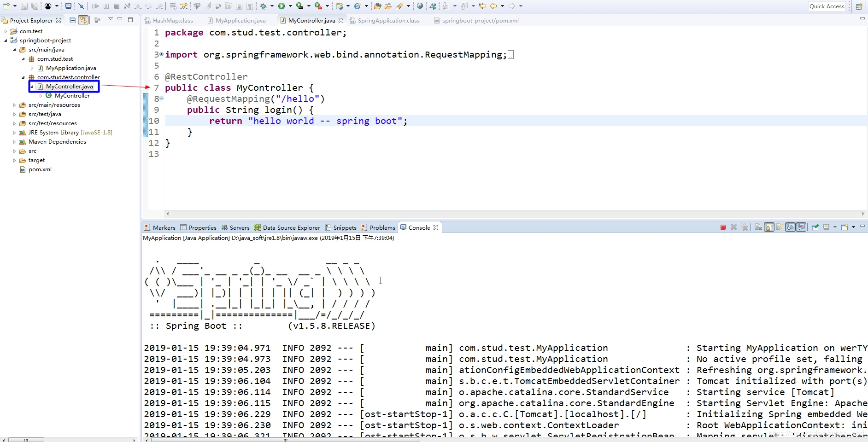Collapse the springboot-project node

tap(6, 41)
